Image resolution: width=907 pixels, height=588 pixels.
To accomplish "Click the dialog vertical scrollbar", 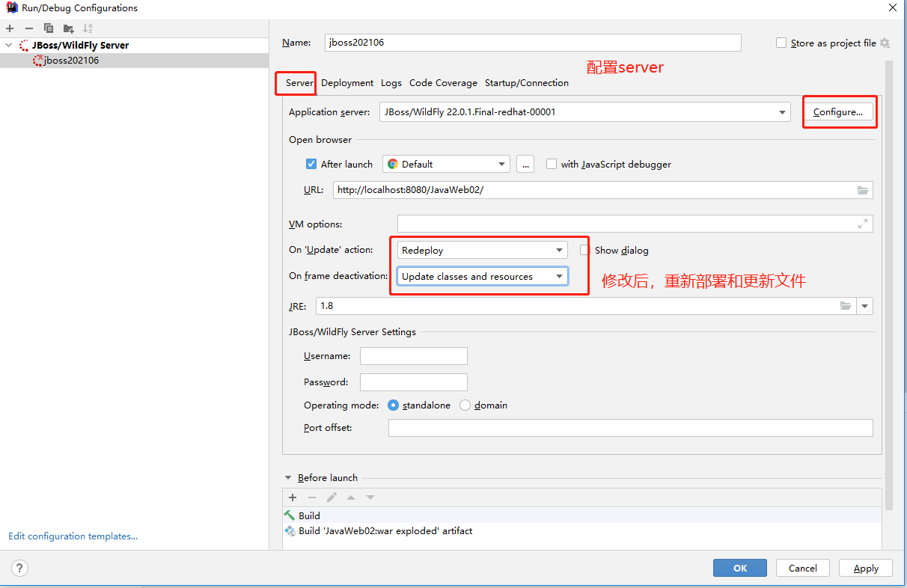I will click(x=888, y=284).
